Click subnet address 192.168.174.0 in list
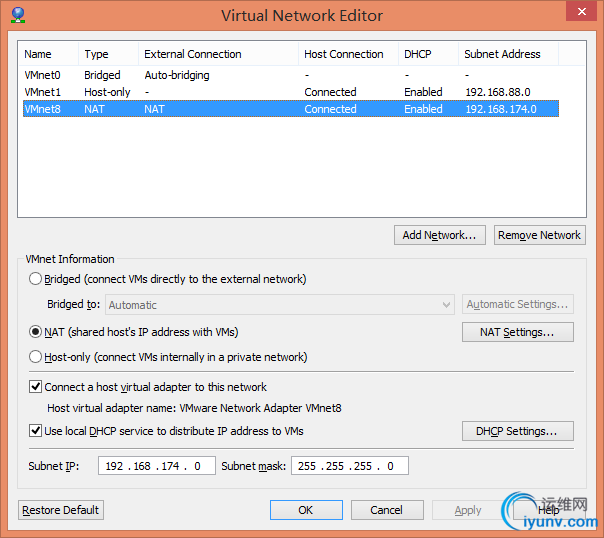Image resolution: width=604 pixels, height=538 pixels. click(501, 109)
